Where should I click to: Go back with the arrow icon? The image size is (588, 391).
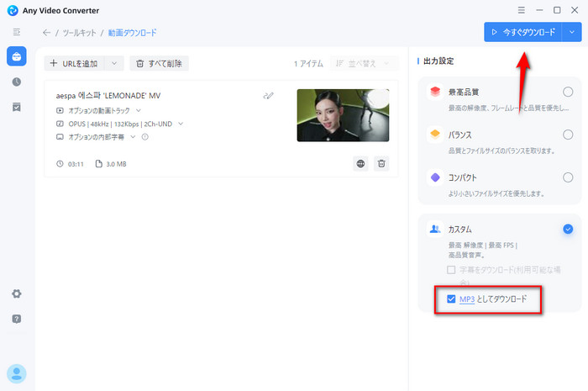(46, 33)
